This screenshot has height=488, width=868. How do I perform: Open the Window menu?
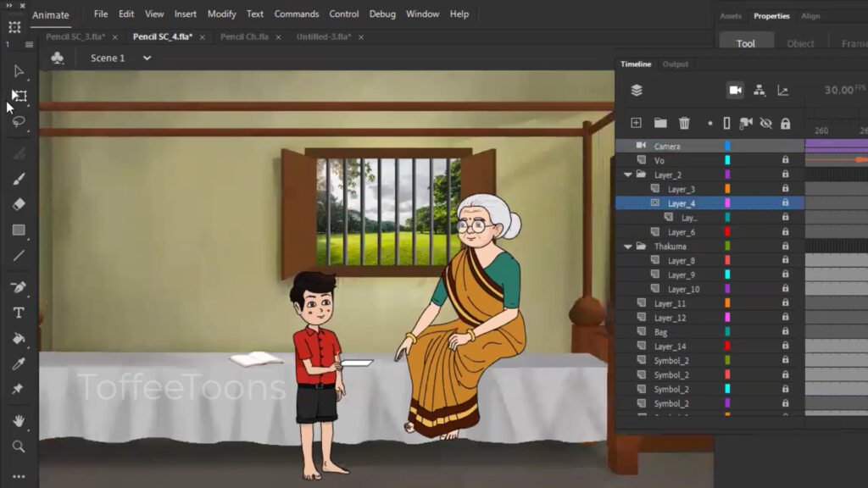point(422,14)
